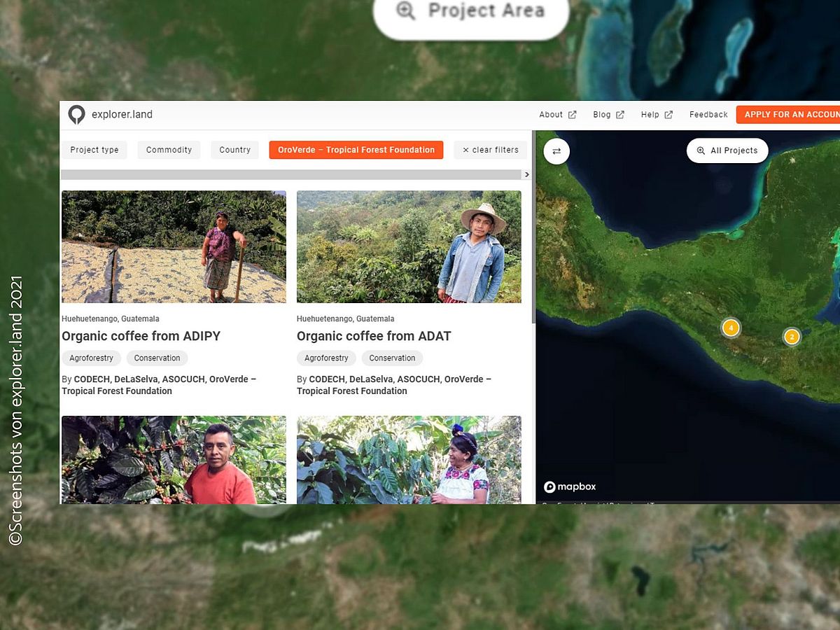Click the mapbox logo
The height and width of the screenshot is (630, 840).
point(570,486)
